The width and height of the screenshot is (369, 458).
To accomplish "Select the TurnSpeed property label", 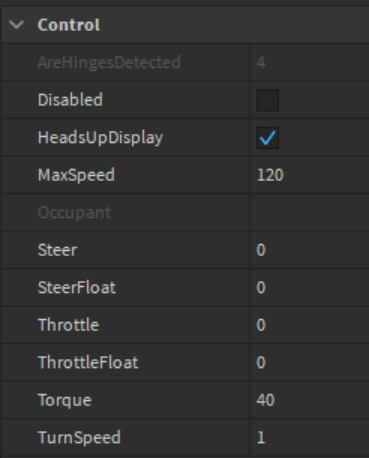I will [x=79, y=438].
